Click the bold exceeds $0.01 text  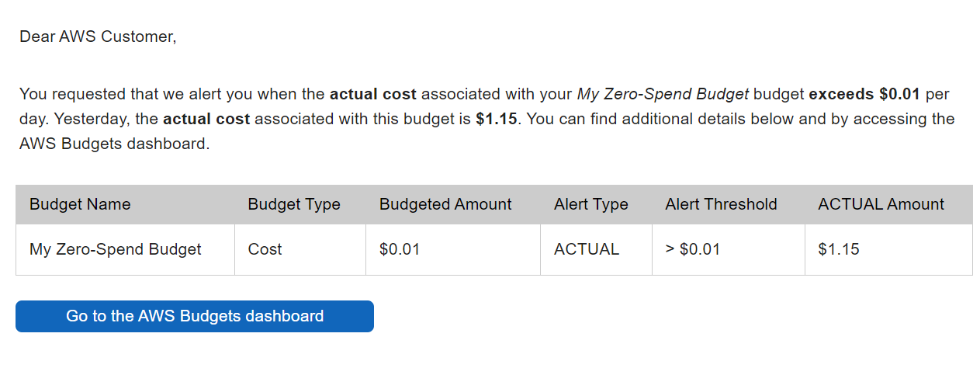click(x=864, y=95)
